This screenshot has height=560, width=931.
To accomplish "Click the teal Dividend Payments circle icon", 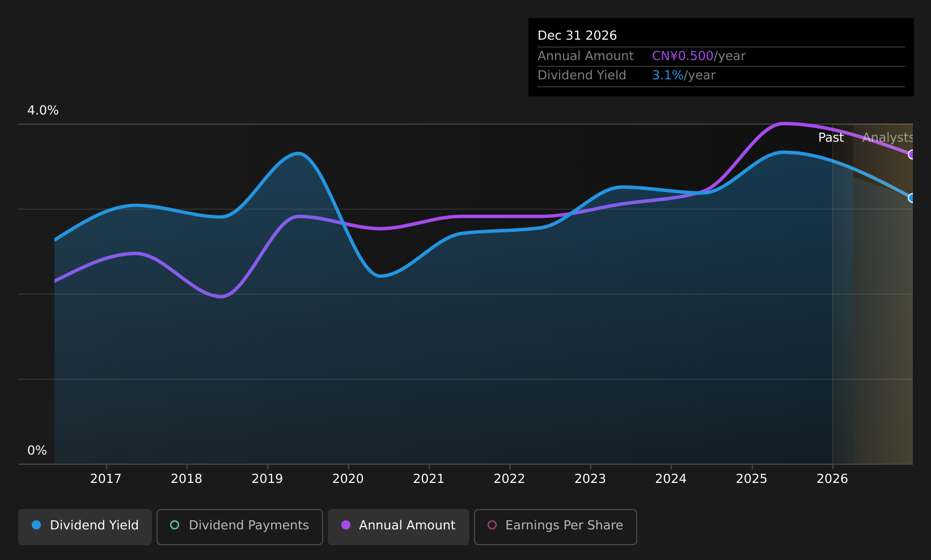I will [x=175, y=525].
